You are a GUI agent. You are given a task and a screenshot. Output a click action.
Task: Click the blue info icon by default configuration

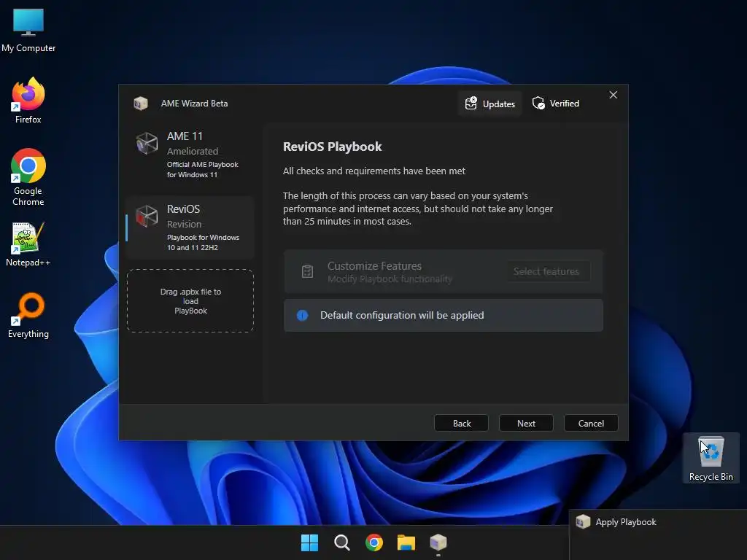[x=302, y=315]
